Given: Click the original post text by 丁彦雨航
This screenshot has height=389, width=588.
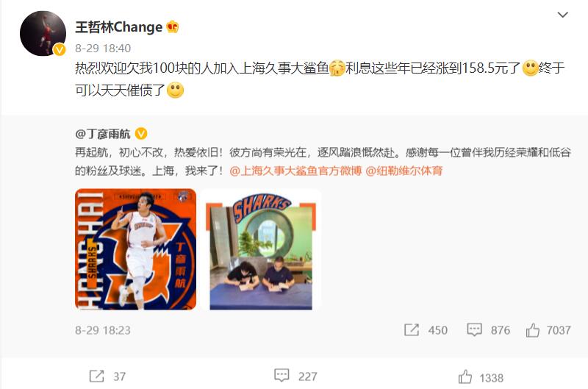Looking at the screenshot, I should pos(323,162).
